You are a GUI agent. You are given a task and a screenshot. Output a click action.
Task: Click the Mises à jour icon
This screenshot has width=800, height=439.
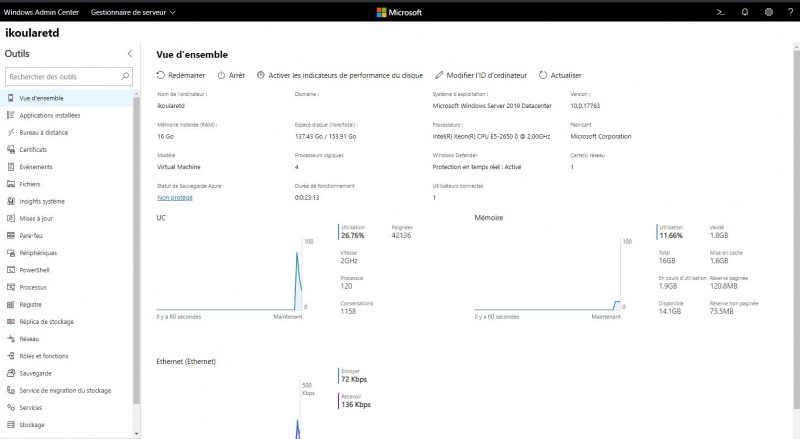tap(11, 218)
